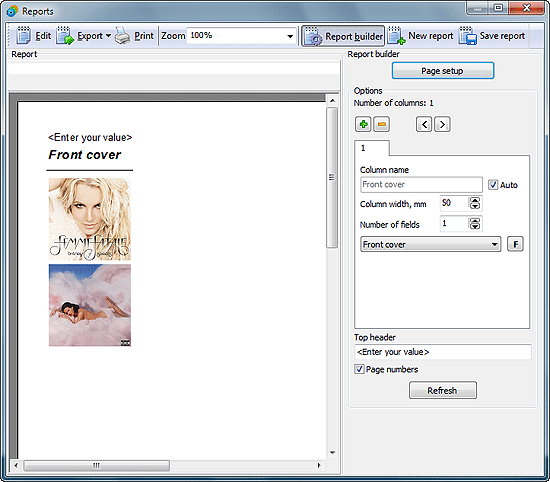Increase Number of fields value
Viewport: 550px width, 482px height.
(475, 220)
